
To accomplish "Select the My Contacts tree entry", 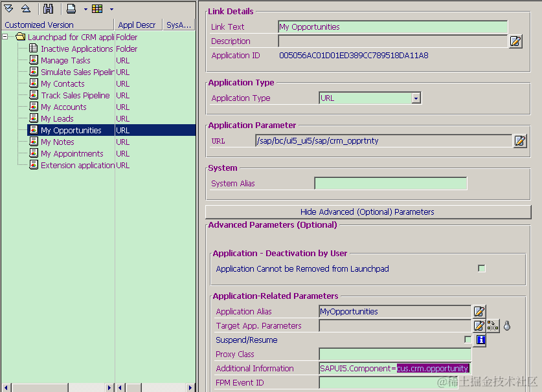I will coord(63,84).
